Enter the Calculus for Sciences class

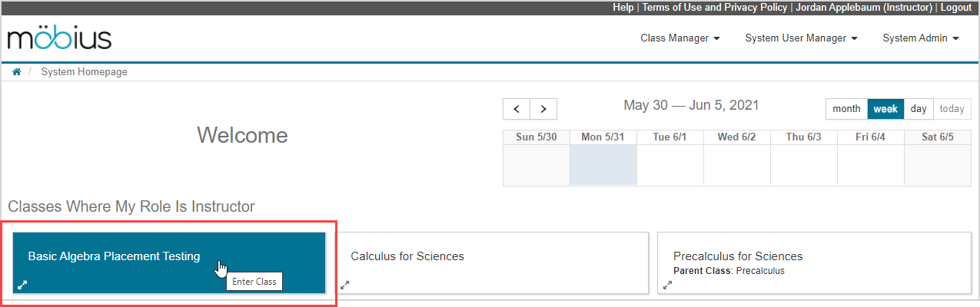point(407,256)
